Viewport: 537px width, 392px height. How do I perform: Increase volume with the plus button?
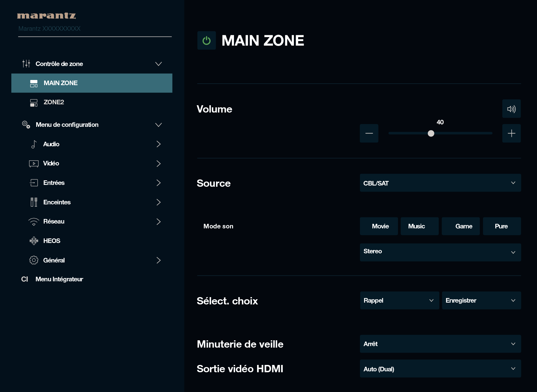(511, 133)
